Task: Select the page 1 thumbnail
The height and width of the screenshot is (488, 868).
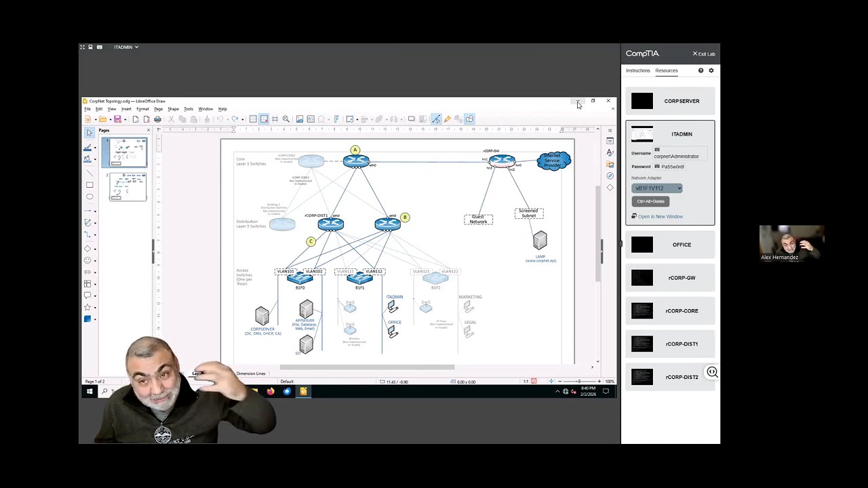Action: point(127,152)
